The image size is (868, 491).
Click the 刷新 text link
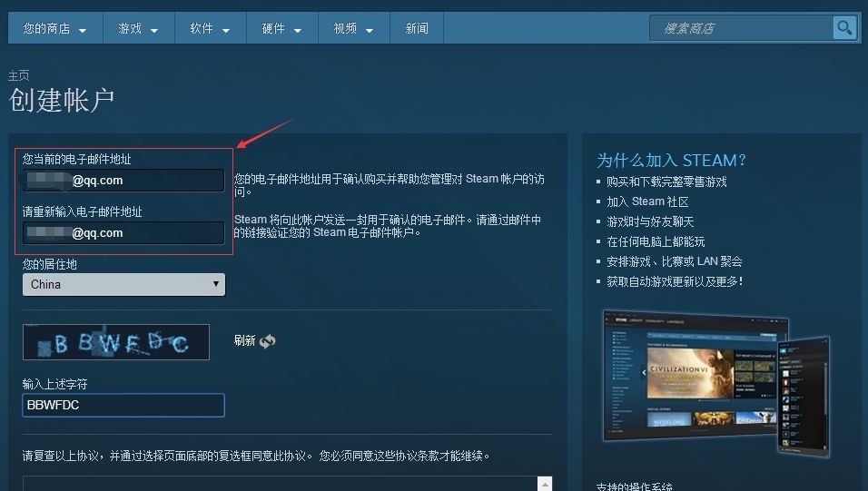[x=244, y=341]
